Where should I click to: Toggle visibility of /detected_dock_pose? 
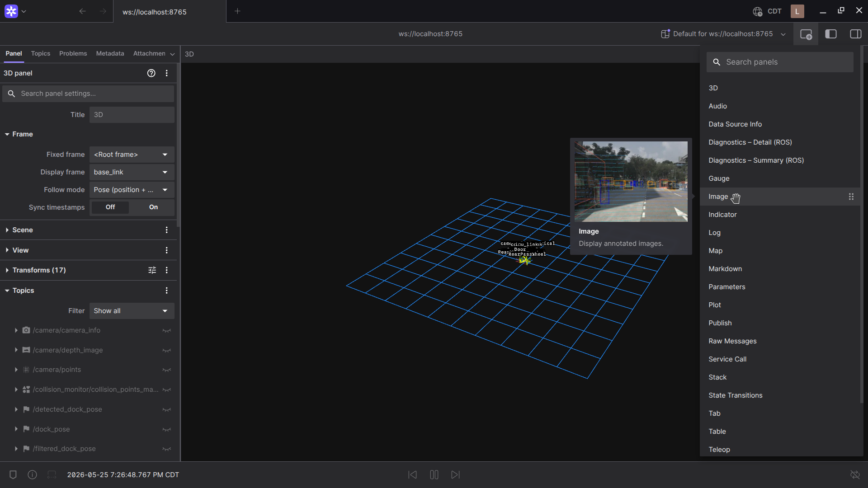click(x=167, y=410)
